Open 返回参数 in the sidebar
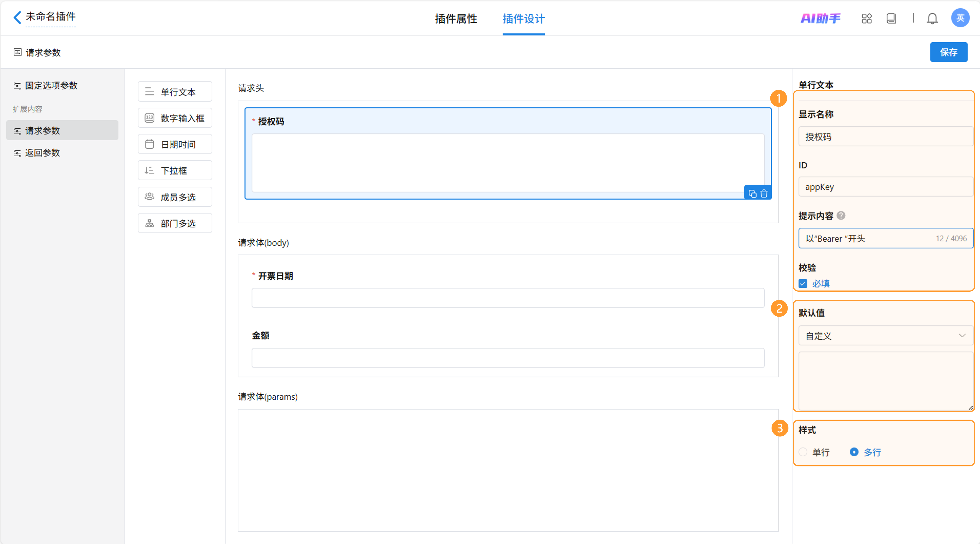The width and height of the screenshot is (980, 544). (43, 153)
